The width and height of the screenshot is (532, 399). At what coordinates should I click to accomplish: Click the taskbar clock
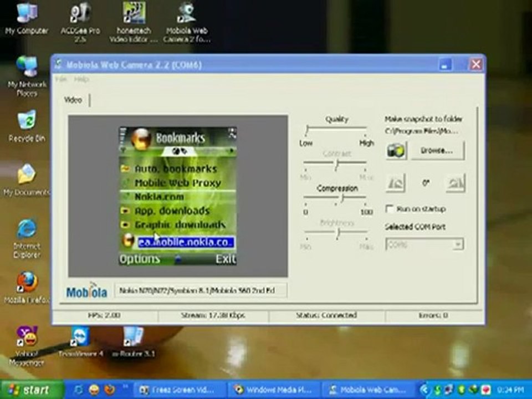511,390
